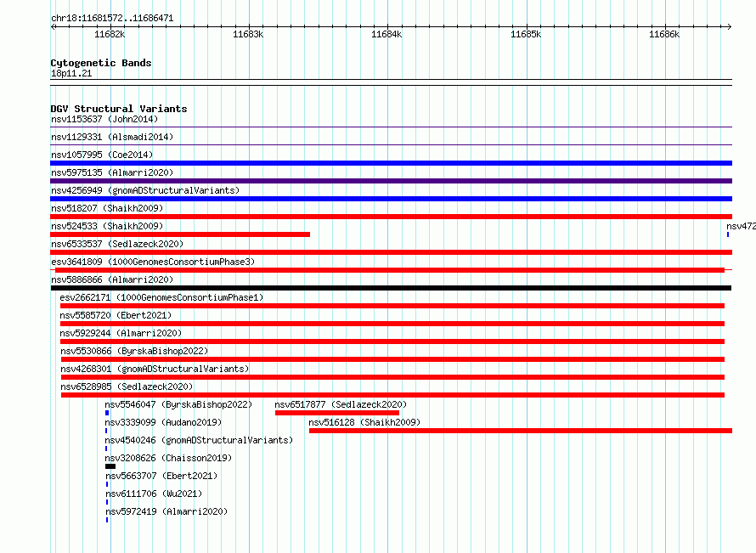The width and height of the screenshot is (756, 553).
Task: Click the 11685k ruler position label
Action: tap(526, 34)
